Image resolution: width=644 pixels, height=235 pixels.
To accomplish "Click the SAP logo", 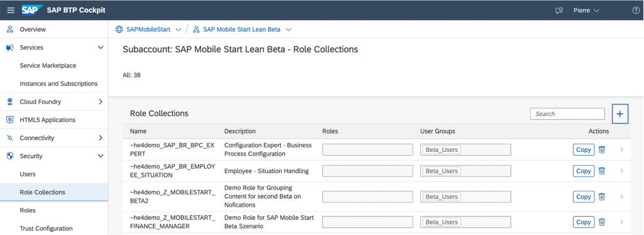I will 32,10.
